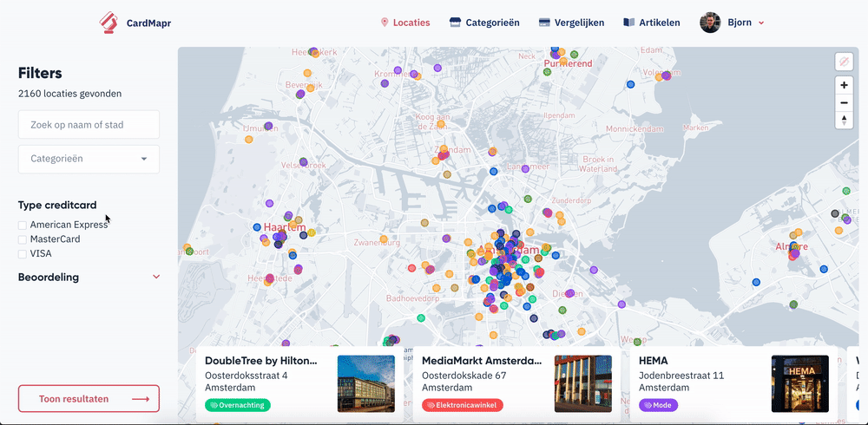
Task: Click the CardMapr brand name text
Action: click(x=149, y=23)
